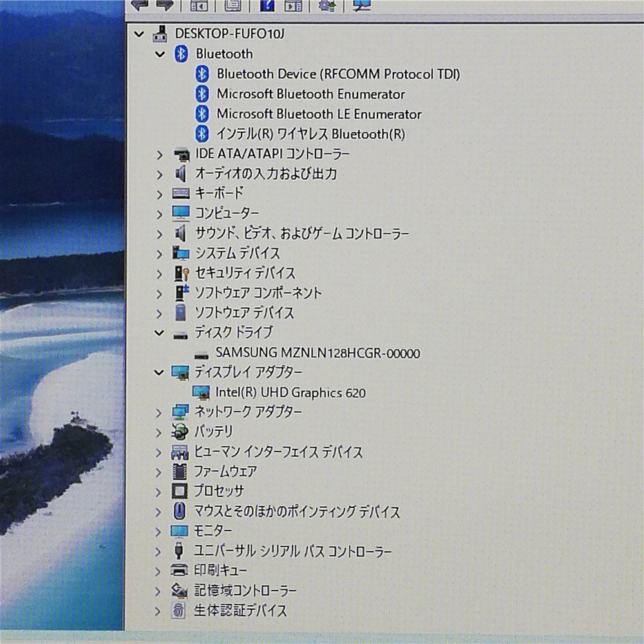644x644 pixels.
Task: Click the blue Help question mark icon
Action: click(267, 5)
